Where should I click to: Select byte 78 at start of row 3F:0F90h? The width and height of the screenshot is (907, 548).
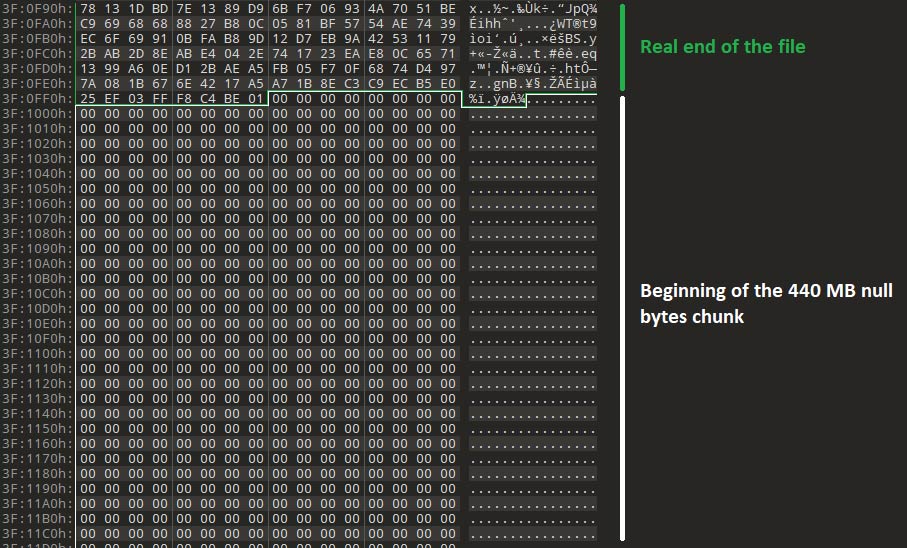(x=88, y=8)
